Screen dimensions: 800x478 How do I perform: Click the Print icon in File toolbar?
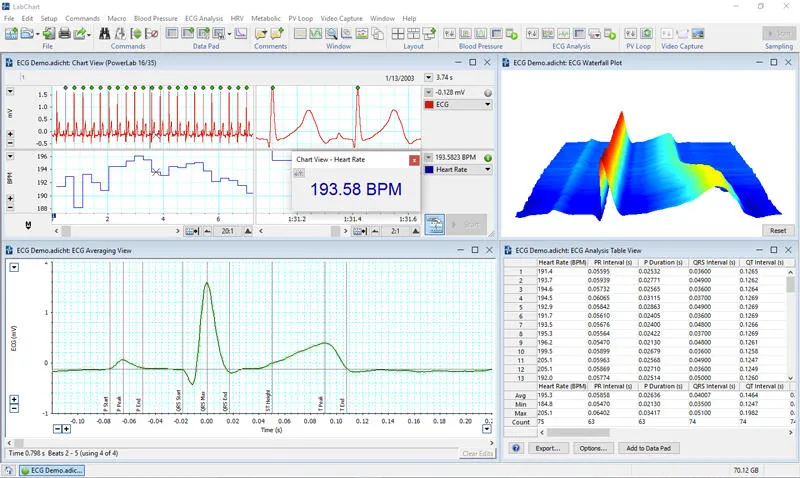click(x=64, y=34)
